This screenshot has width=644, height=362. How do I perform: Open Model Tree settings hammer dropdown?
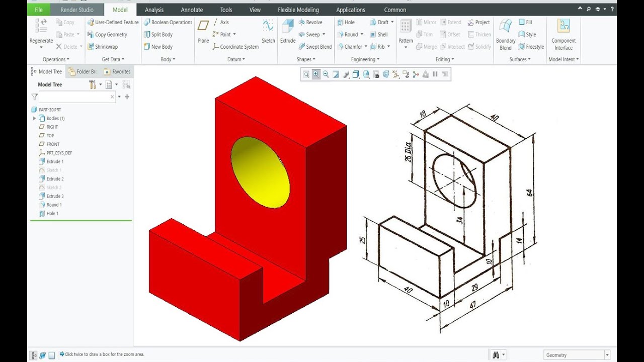[x=100, y=84]
